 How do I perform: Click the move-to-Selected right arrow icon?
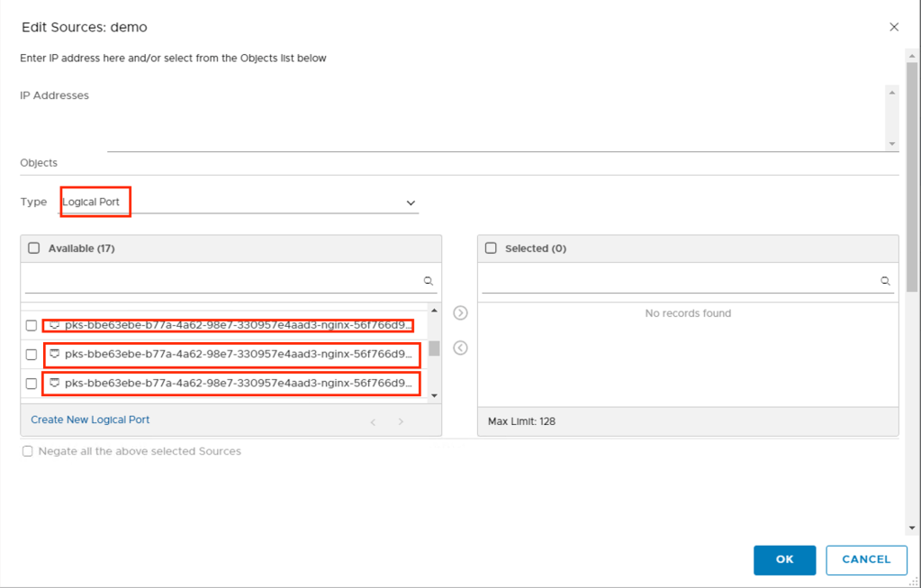[460, 313]
